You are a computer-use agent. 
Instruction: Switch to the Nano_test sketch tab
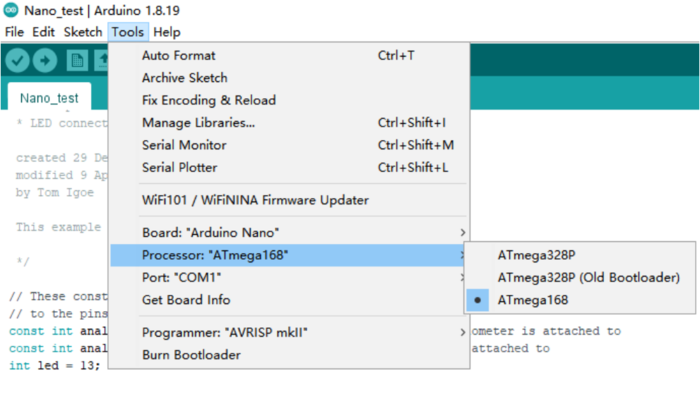point(50,98)
